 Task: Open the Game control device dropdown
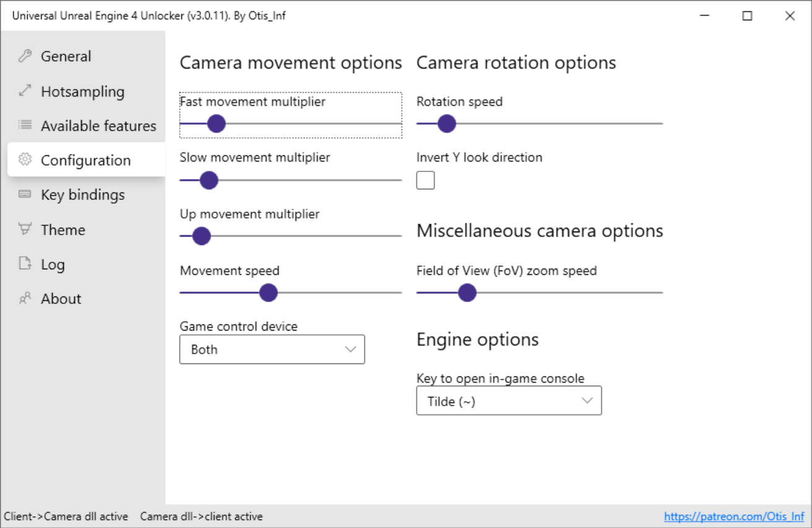[x=272, y=349]
